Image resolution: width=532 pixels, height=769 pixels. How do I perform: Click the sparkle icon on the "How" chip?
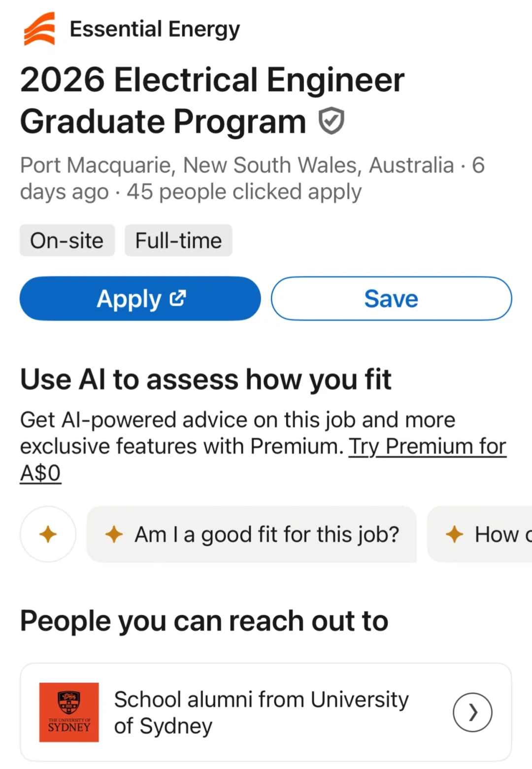[454, 534]
